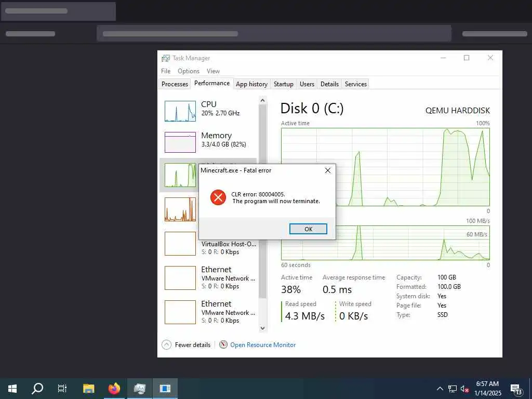Select the CPU performance graph thumbnail
This screenshot has height=399, width=532.
click(x=180, y=111)
